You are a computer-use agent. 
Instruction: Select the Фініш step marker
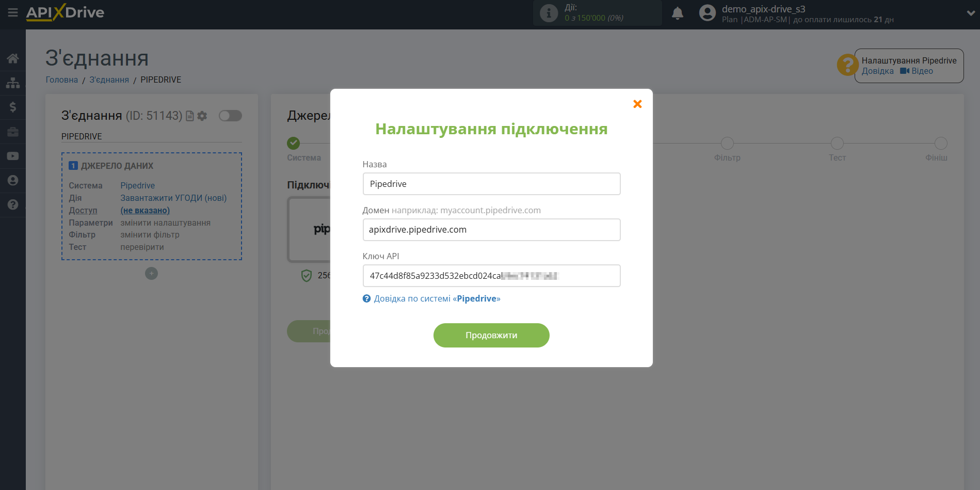(x=941, y=143)
